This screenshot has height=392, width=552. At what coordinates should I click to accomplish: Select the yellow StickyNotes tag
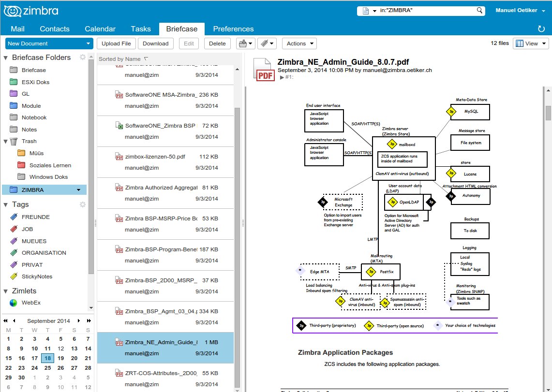tap(37, 276)
